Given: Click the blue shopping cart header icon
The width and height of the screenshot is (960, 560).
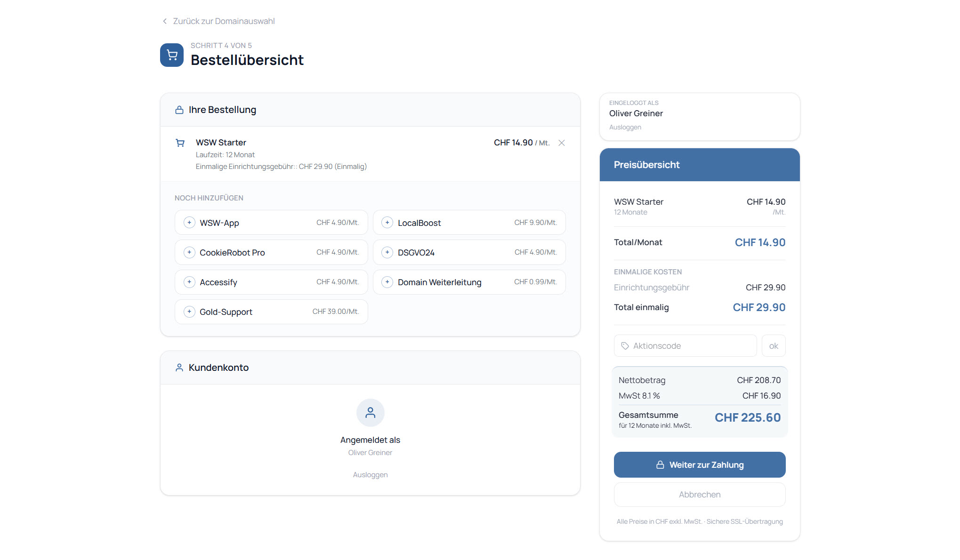Looking at the screenshot, I should point(172,55).
